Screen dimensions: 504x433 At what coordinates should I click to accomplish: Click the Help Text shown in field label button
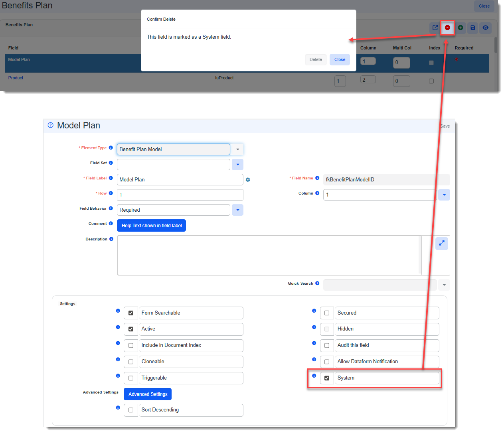(151, 226)
